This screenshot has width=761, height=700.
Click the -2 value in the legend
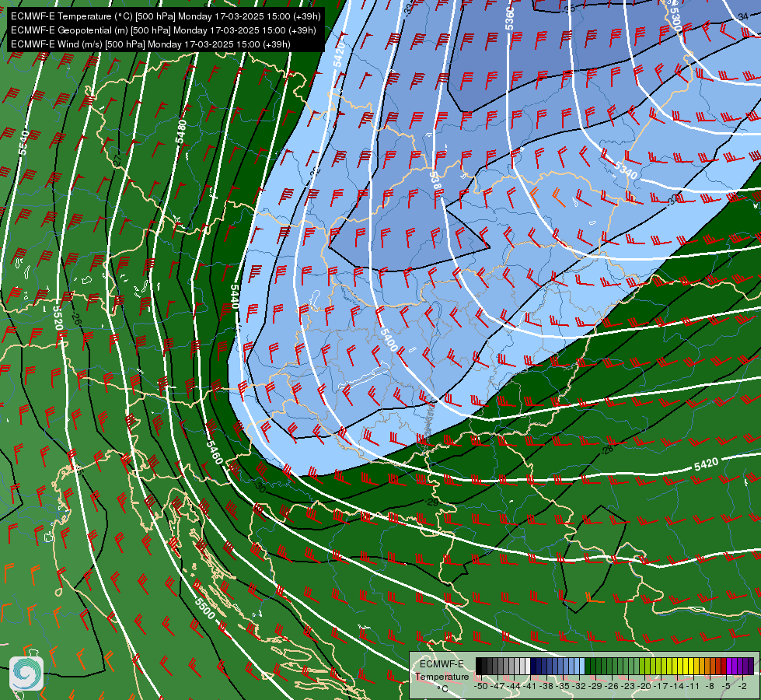tap(742, 686)
